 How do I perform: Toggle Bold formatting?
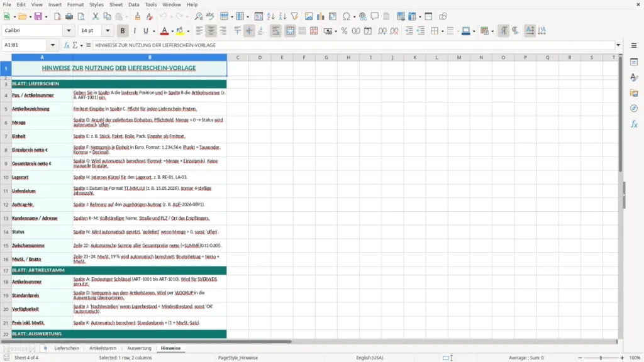(123, 31)
